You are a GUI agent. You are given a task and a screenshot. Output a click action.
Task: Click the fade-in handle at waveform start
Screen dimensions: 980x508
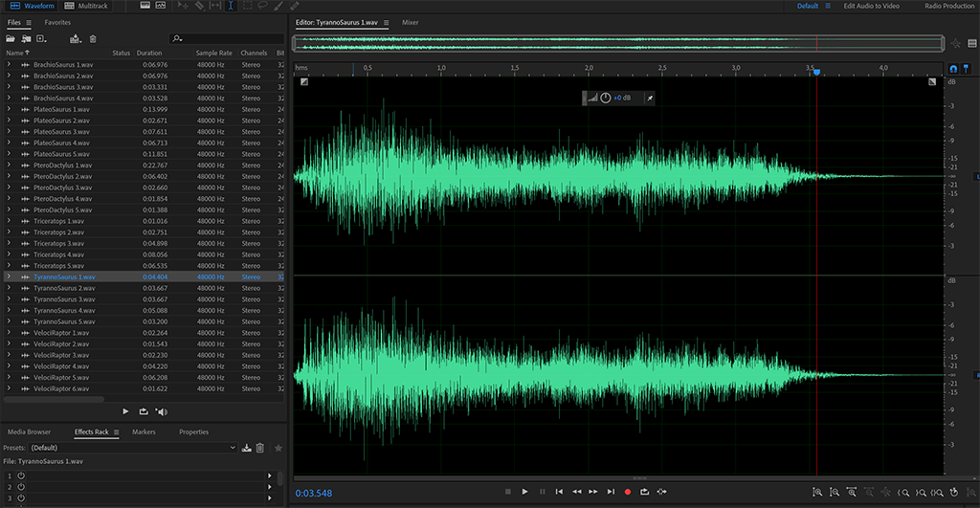pyautogui.click(x=303, y=81)
